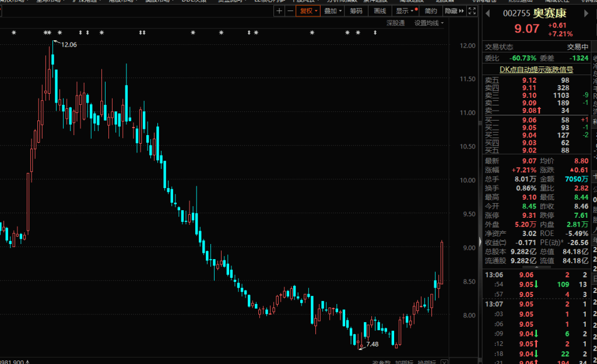Go to previous stock with left arrow
The image size is (597, 364).
[488, 13]
